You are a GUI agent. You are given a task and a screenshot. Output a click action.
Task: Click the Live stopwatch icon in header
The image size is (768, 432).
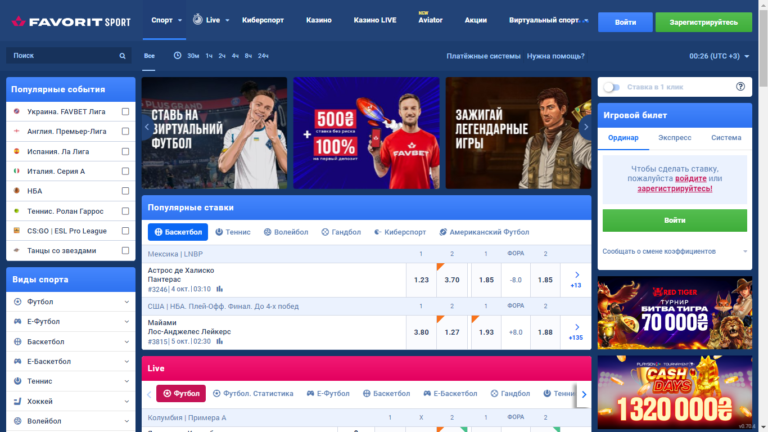[x=197, y=20]
